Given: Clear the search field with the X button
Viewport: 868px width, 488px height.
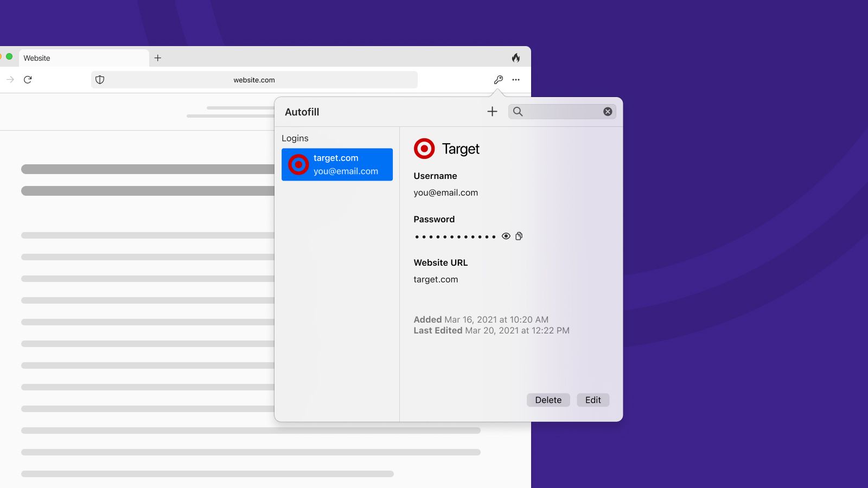Looking at the screenshot, I should pyautogui.click(x=607, y=111).
